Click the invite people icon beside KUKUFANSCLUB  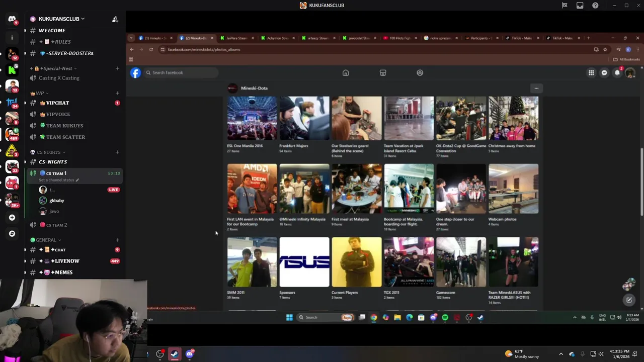(x=115, y=19)
